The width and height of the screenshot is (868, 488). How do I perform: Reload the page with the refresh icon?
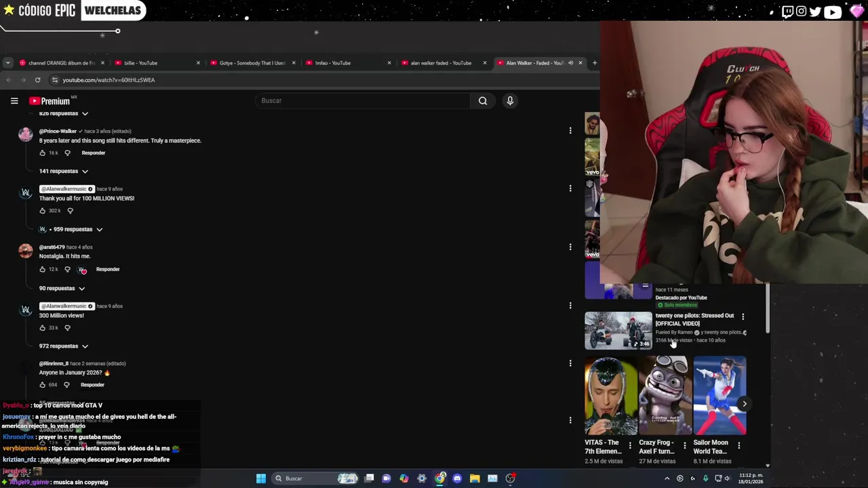point(38,80)
